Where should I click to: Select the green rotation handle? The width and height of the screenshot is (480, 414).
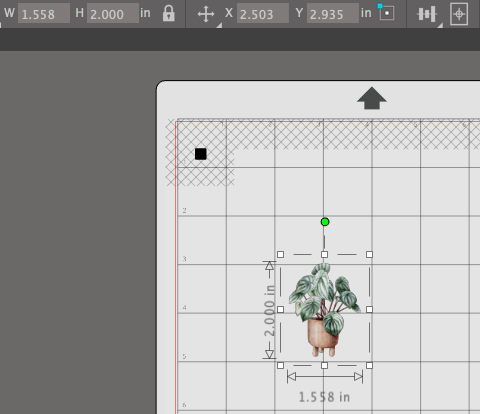coord(325,222)
